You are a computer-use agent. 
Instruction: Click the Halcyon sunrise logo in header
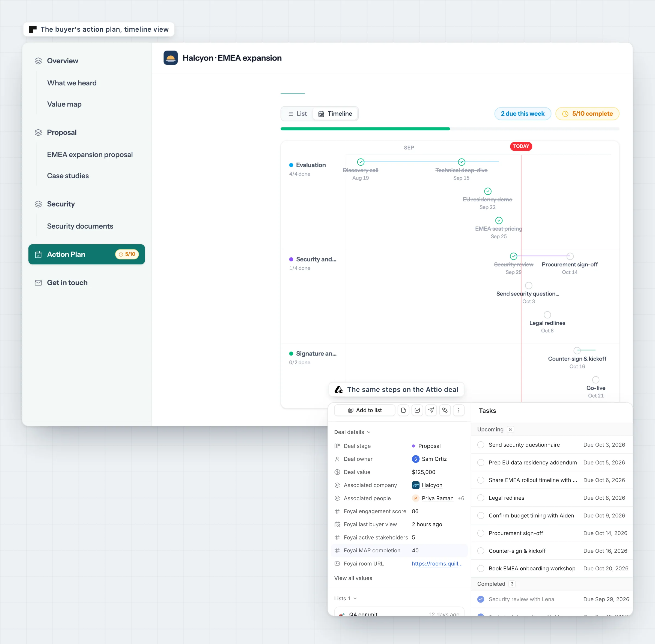click(x=171, y=58)
